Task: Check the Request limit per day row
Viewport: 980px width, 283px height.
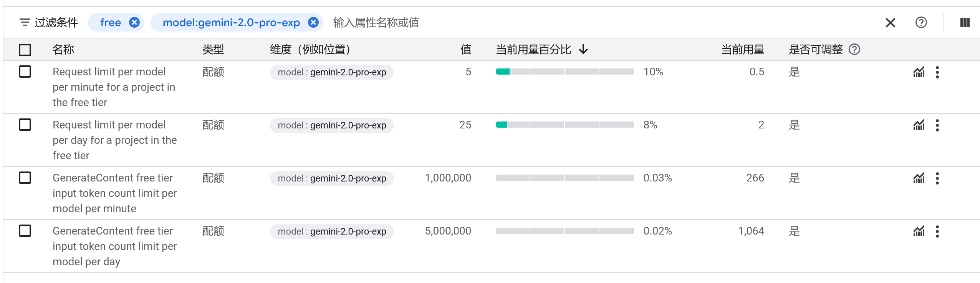Action: click(x=25, y=125)
